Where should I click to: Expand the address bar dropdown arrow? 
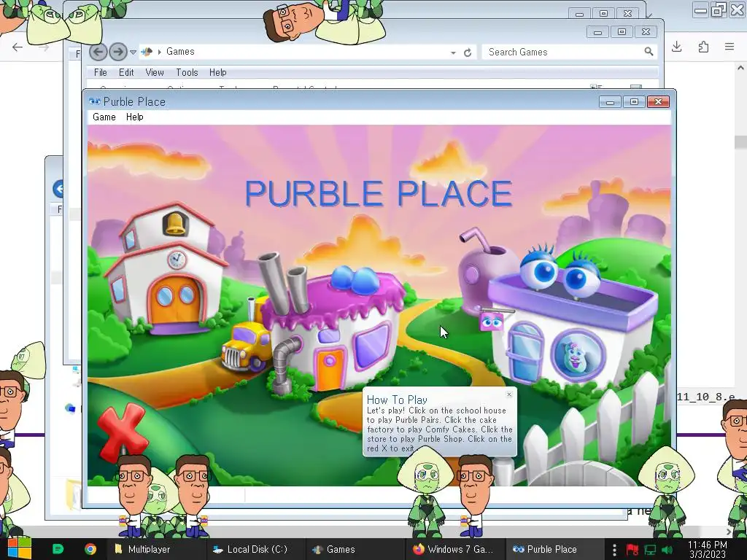coord(453,52)
